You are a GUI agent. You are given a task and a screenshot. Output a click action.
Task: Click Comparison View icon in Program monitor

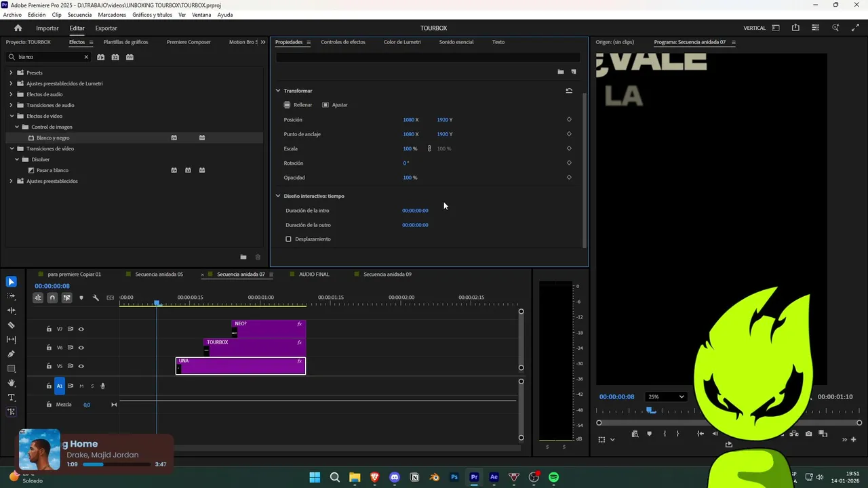[823, 434]
